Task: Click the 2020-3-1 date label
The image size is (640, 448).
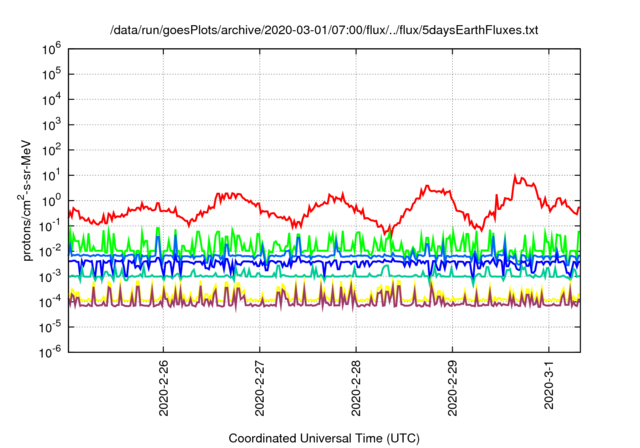Action: (549, 385)
